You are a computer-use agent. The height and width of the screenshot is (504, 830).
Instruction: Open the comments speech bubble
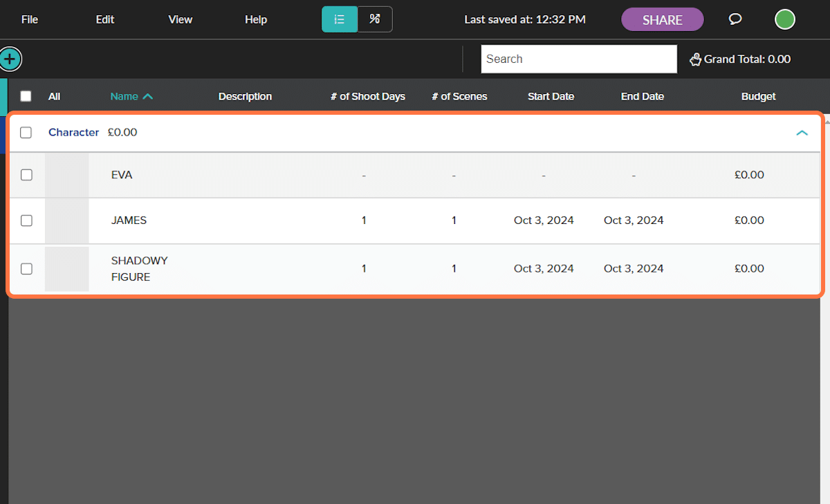[735, 19]
